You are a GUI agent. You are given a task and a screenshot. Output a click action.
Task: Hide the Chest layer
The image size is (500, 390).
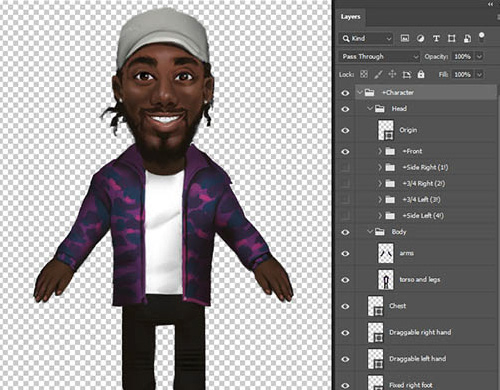345,306
